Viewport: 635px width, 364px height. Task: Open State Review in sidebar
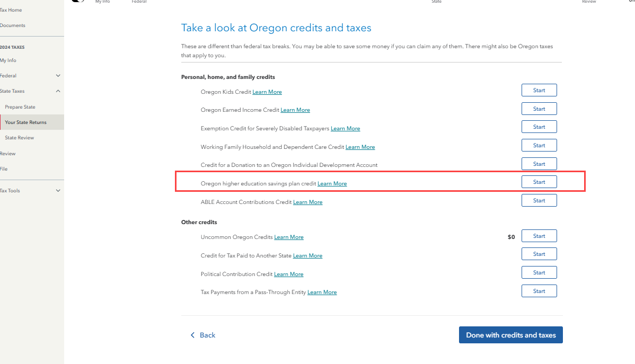pyautogui.click(x=20, y=138)
